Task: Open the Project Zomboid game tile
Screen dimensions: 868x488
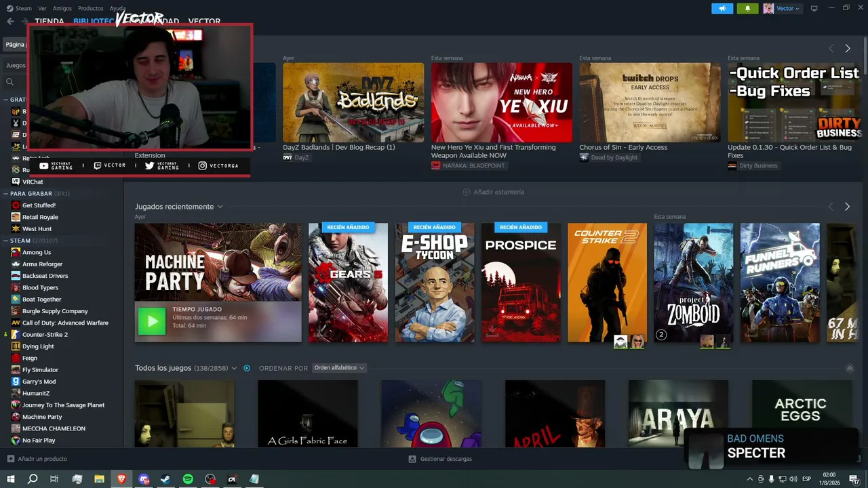Action: tap(693, 283)
